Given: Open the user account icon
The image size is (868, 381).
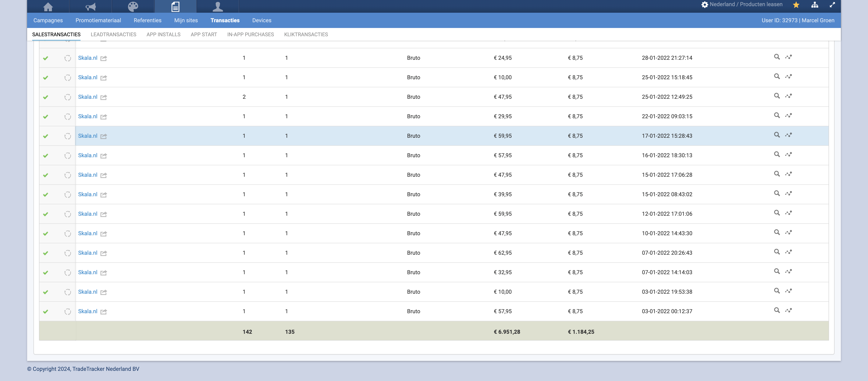Looking at the screenshot, I should (218, 6).
